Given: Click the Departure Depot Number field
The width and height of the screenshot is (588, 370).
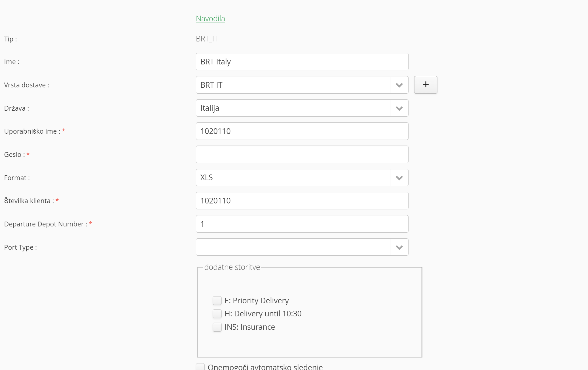Looking at the screenshot, I should (302, 224).
